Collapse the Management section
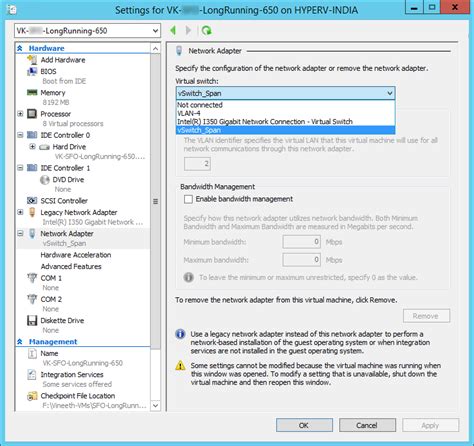Screen dimensions: 474x446 click(20, 342)
